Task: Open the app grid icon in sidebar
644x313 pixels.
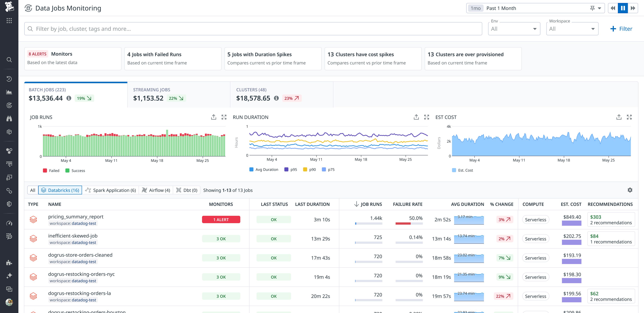Action: point(9,20)
